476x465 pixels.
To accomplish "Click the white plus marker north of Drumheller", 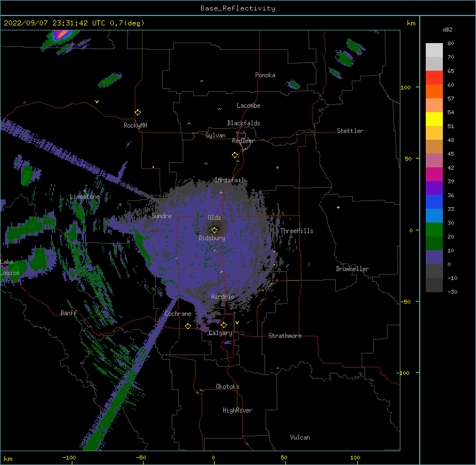I will click(338, 207).
